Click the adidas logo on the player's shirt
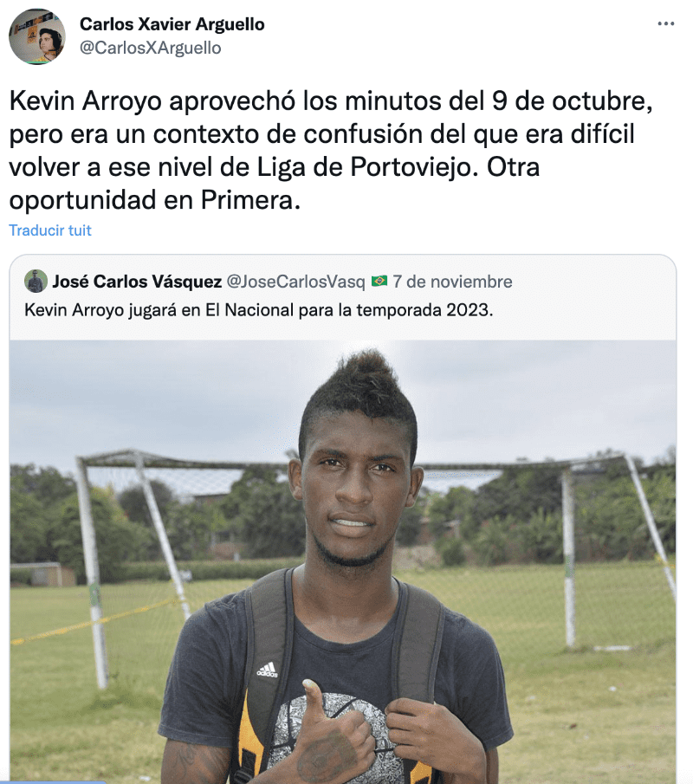693x784 pixels. (x=267, y=669)
